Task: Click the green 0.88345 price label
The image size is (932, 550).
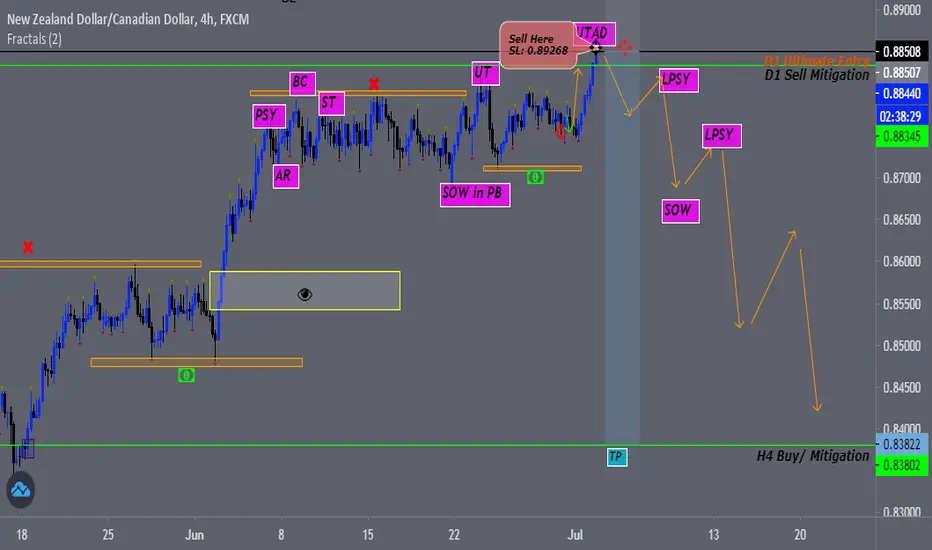Action: pyautogui.click(x=902, y=137)
